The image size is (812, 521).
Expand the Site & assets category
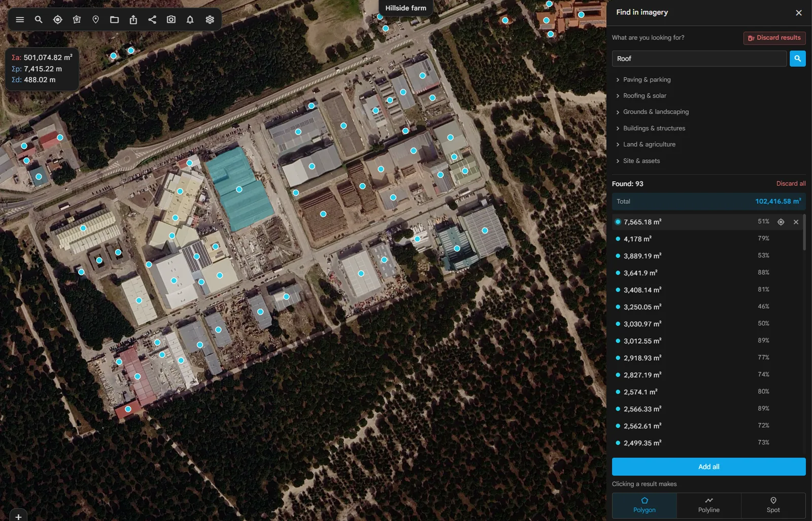click(638, 161)
